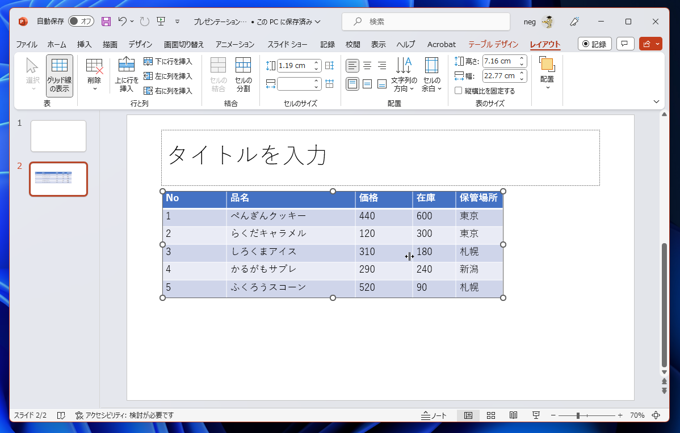Fit slide to current window icon
The width and height of the screenshot is (680, 433).
(x=656, y=415)
